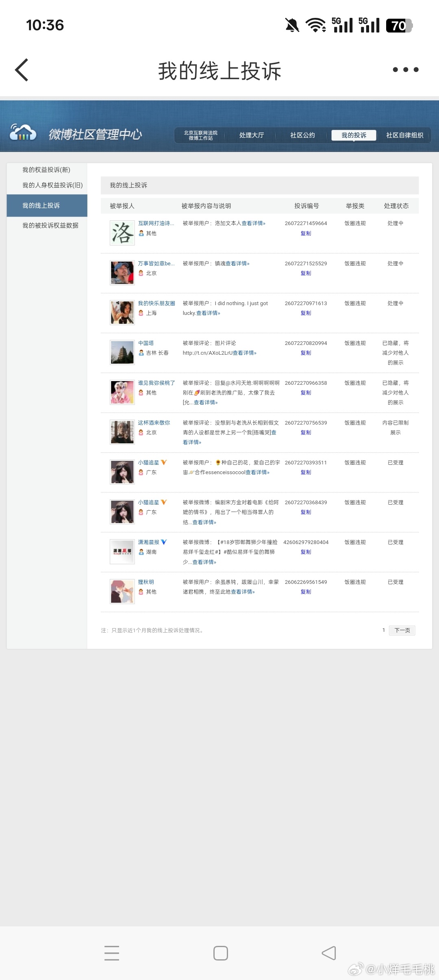View details for 编剧宋方金 weibo report
439x980 pixels.
click(204, 522)
